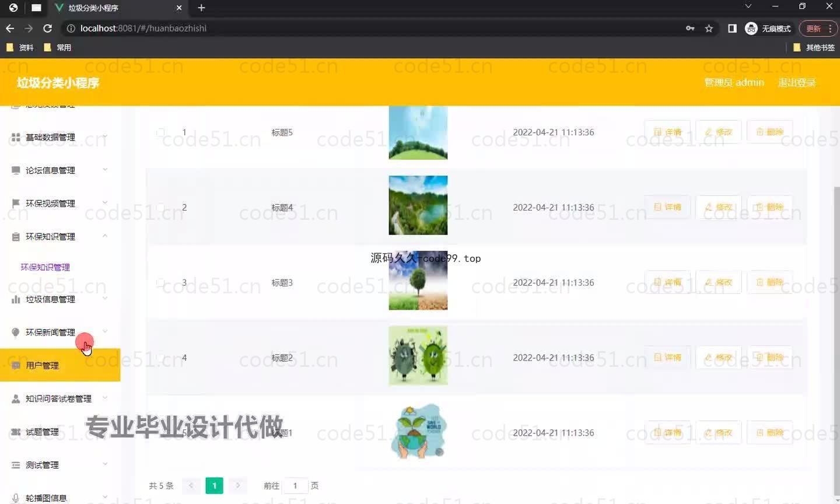
Task: Select the 环保知识管理 submenu link
Action: point(45,267)
